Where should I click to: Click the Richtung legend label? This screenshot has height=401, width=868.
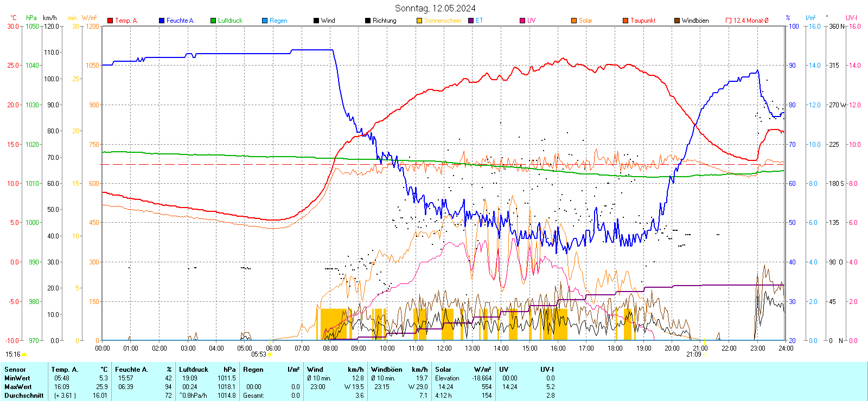click(x=384, y=21)
